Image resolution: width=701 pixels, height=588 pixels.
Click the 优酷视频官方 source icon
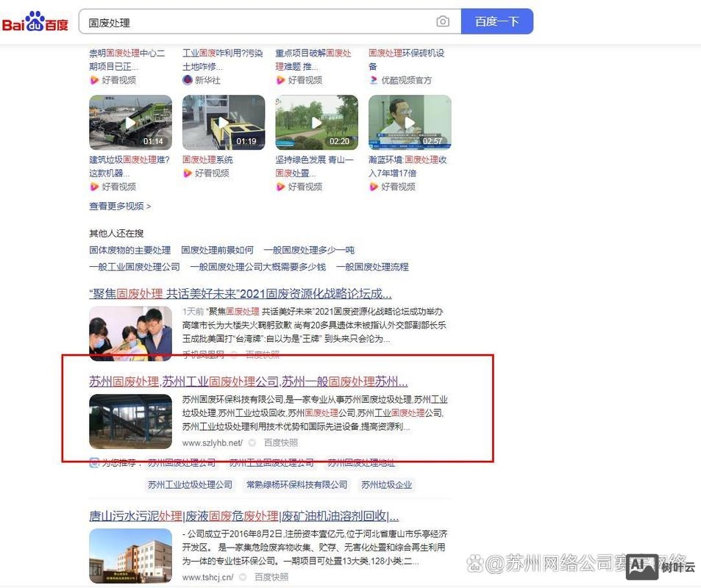coord(374,79)
